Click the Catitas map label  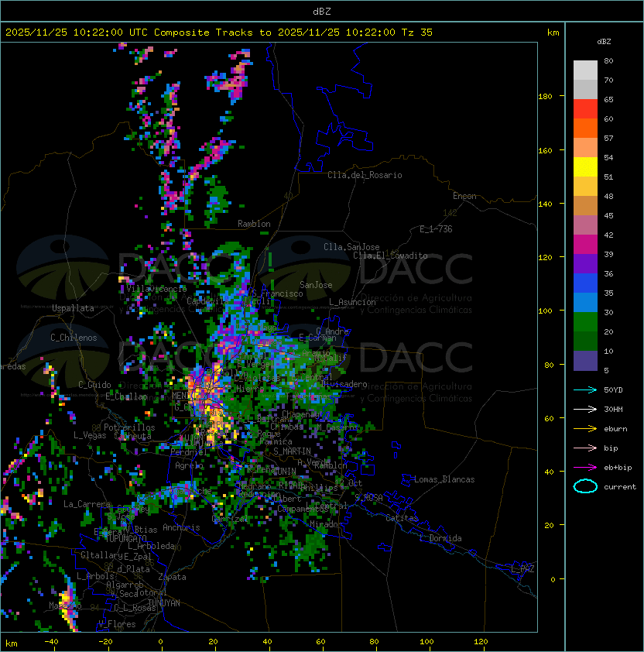pos(402,518)
